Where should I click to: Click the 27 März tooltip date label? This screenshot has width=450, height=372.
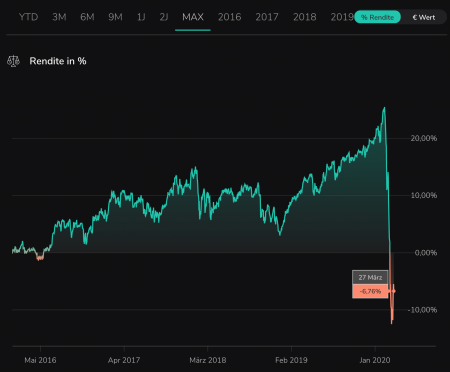pos(370,277)
